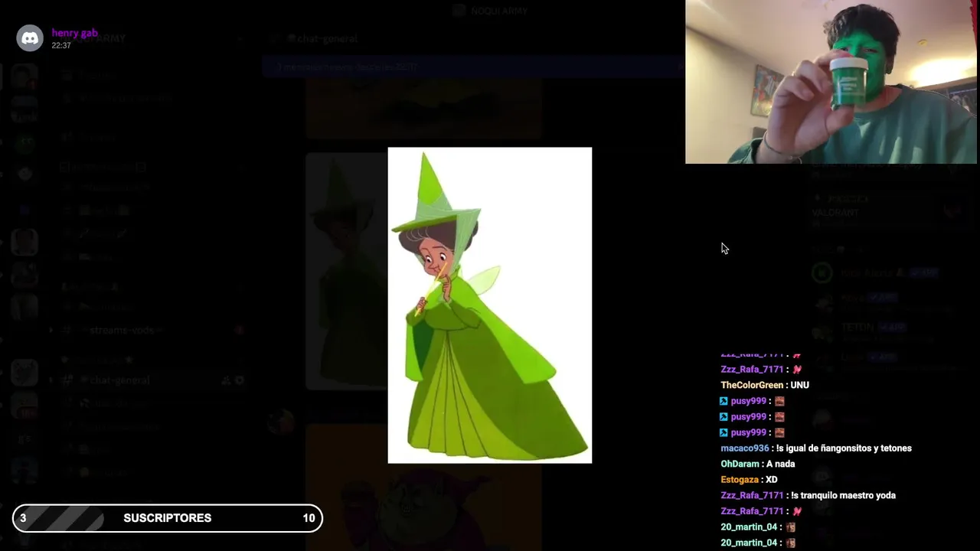Click the subscriber count number 3
The image size is (980, 551).
[23, 518]
